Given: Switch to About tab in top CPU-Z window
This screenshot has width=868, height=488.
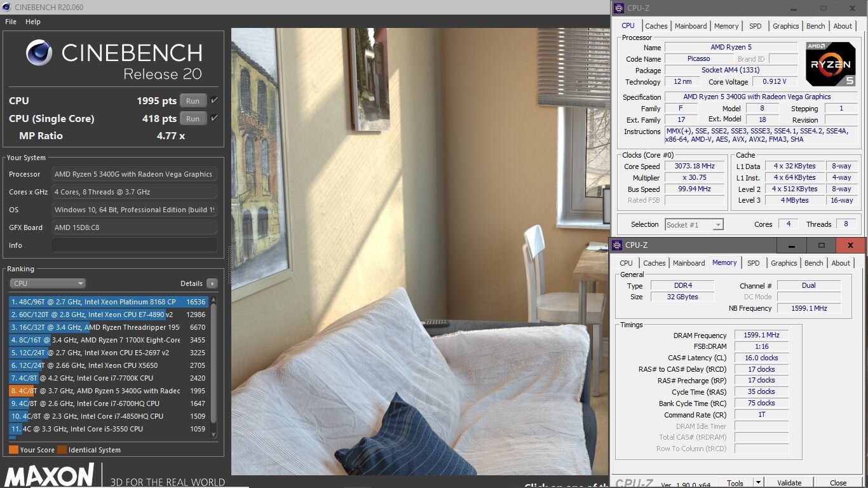Looking at the screenshot, I should coord(843,26).
